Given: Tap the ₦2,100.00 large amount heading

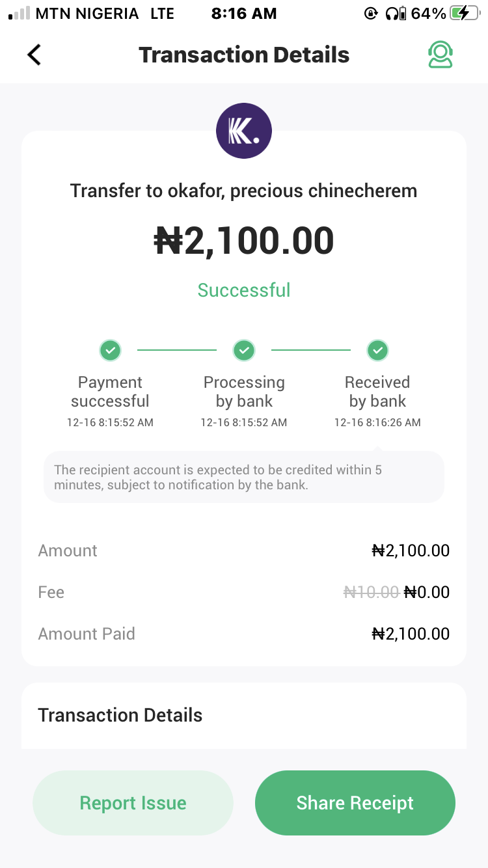Looking at the screenshot, I should [244, 241].
